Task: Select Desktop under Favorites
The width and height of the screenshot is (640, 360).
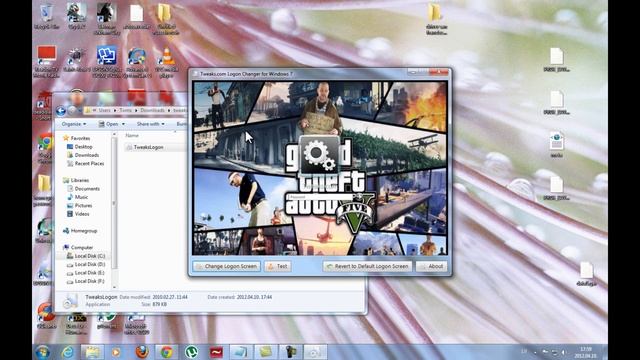Action: point(80,147)
